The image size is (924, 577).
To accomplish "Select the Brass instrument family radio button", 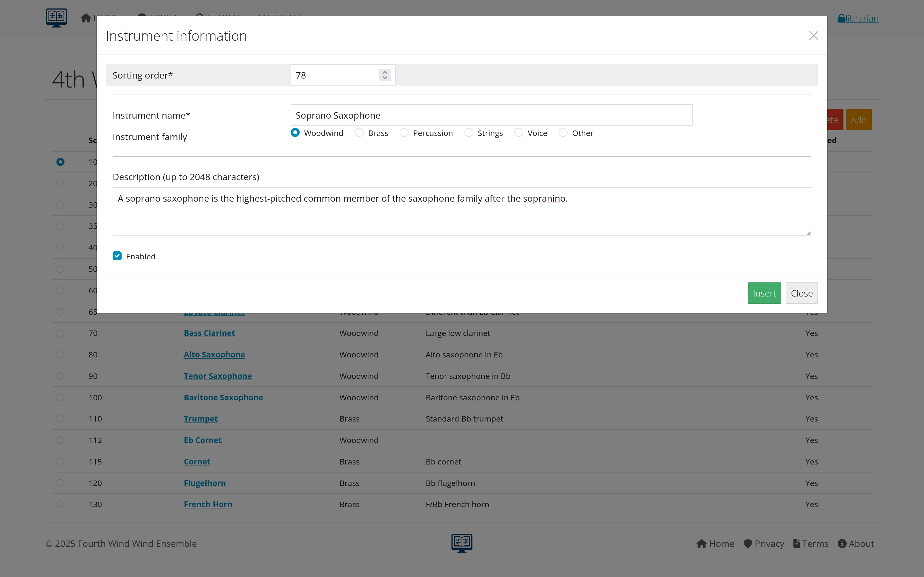I will tap(359, 132).
